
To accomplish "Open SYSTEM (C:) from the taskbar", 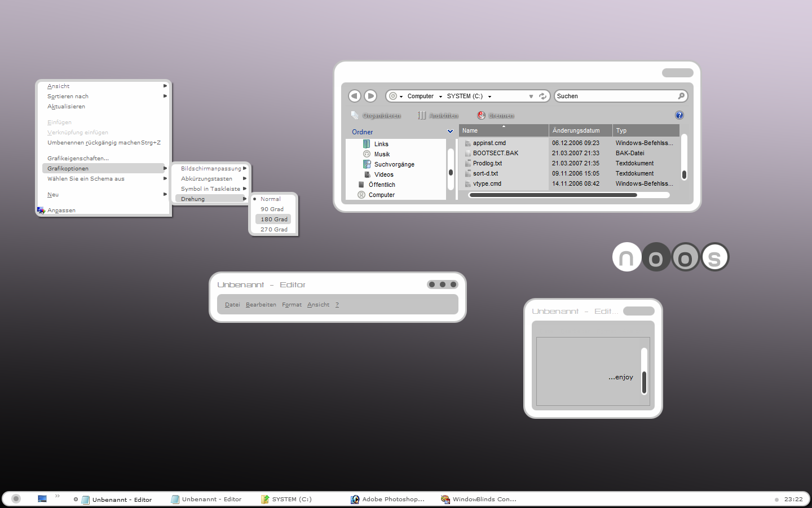I will (286, 500).
